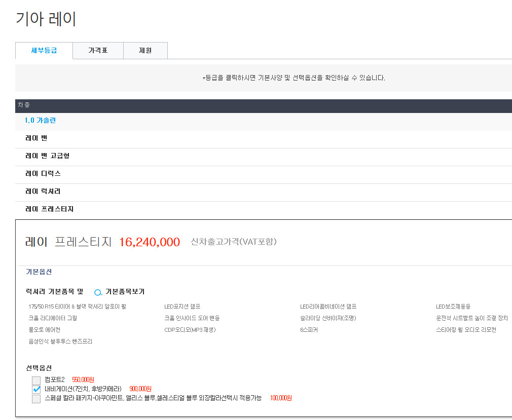Screen dimensions: 512x420
Task: Click the 슬라이딩 선바이저(조명) item
Action: click(328, 318)
